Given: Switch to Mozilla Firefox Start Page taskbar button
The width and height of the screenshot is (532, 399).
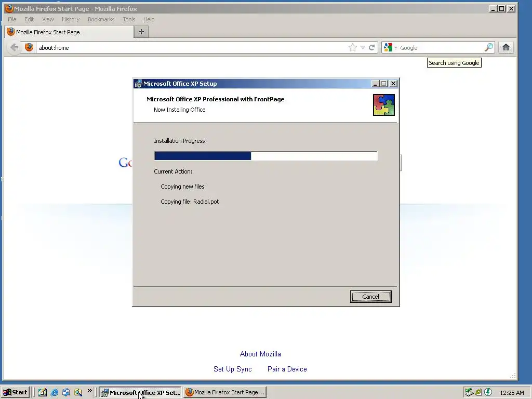Looking at the screenshot, I should point(225,392).
